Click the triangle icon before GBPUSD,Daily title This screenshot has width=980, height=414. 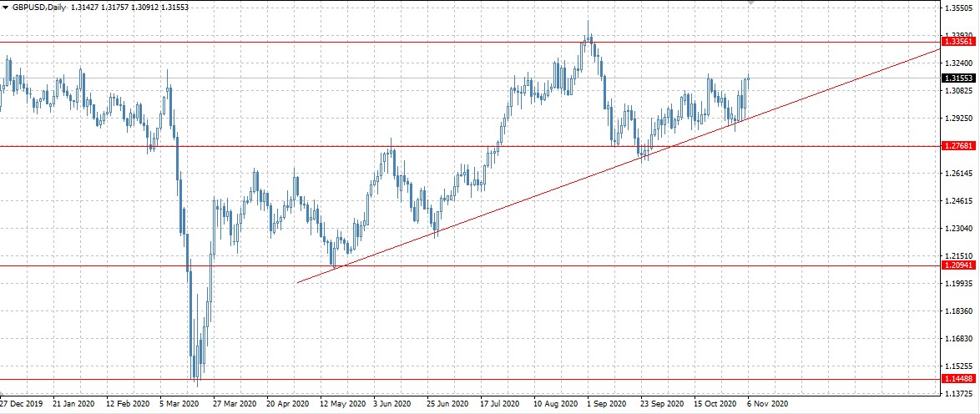[x=6, y=8]
